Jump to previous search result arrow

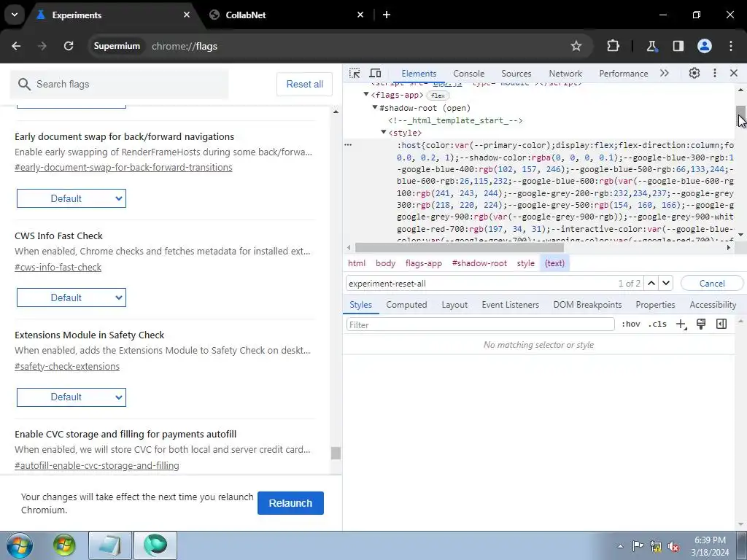pyautogui.click(x=651, y=284)
